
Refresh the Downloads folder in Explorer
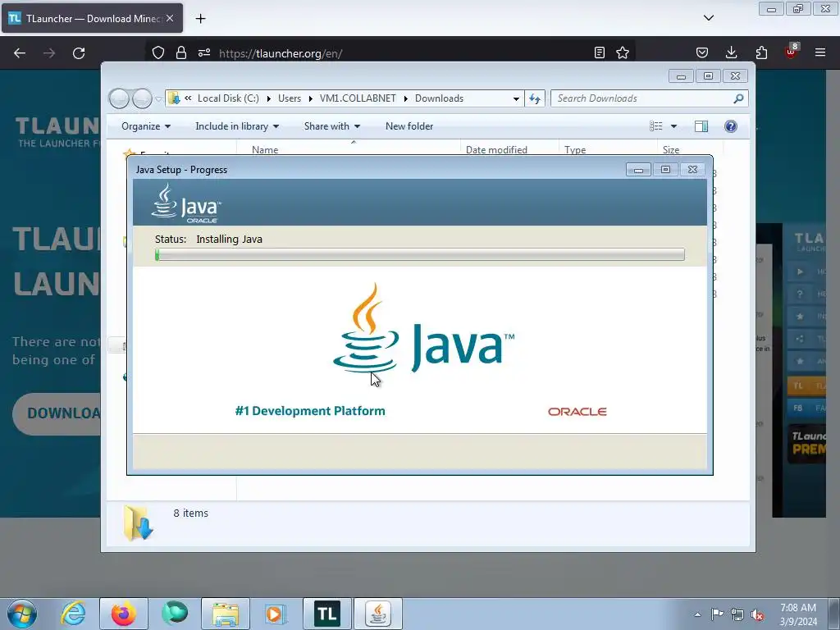[535, 98]
